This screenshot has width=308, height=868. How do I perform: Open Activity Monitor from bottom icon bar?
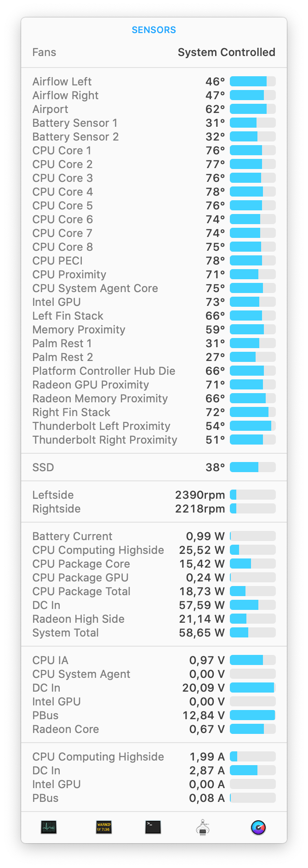(x=49, y=827)
